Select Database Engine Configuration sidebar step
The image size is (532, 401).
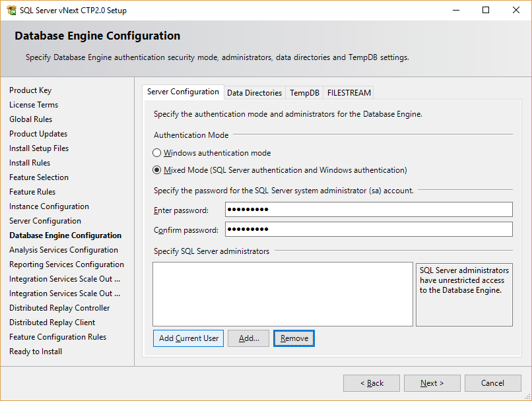point(65,235)
